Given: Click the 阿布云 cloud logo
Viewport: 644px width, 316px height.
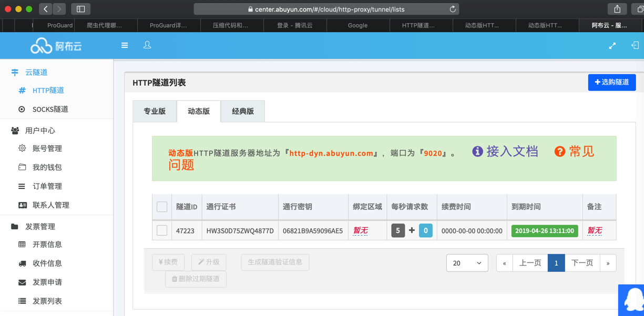Looking at the screenshot, I should pyautogui.click(x=56, y=46).
